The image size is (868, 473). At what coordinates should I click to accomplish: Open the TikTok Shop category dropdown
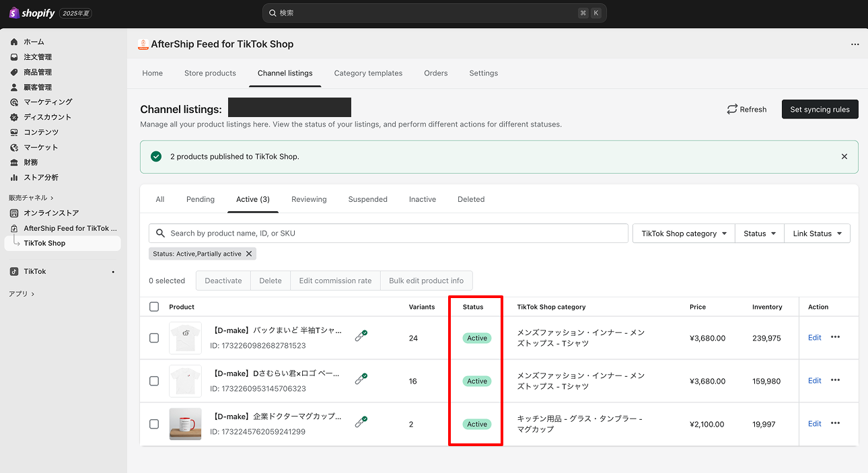coord(684,233)
